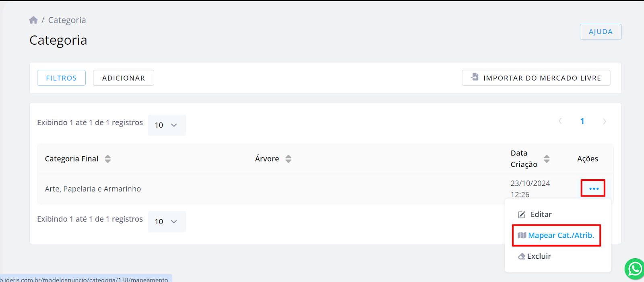644x282 pixels.
Task: Click the Editar pencil icon
Action: coord(522,215)
